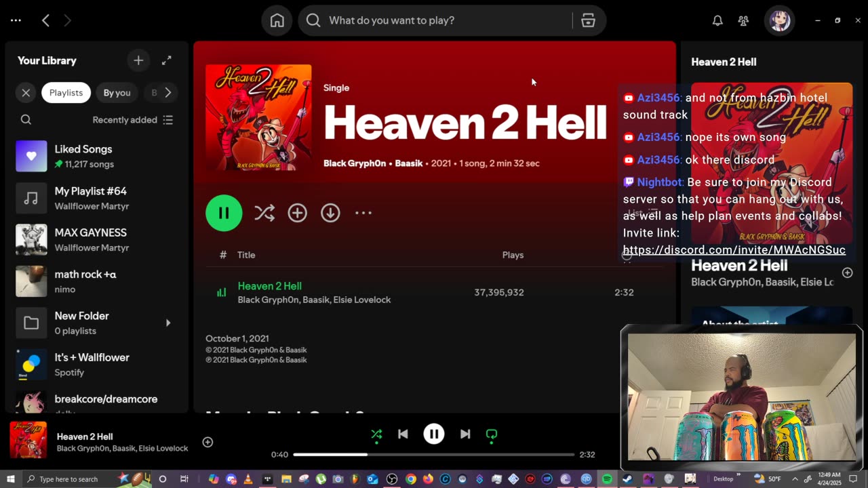Open the Liked Songs playlist
The image size is (868, 488).
click(96, 157)
